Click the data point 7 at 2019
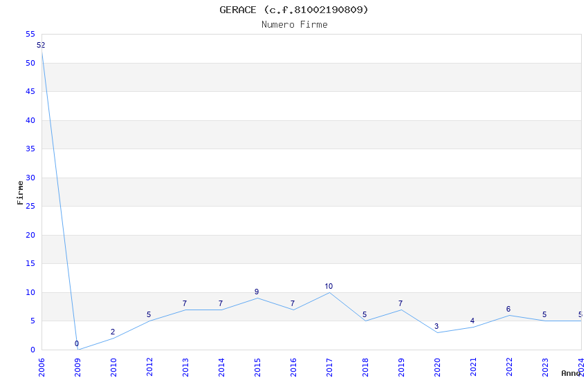This screenshot has height=380, width=588. click(401, 310)
